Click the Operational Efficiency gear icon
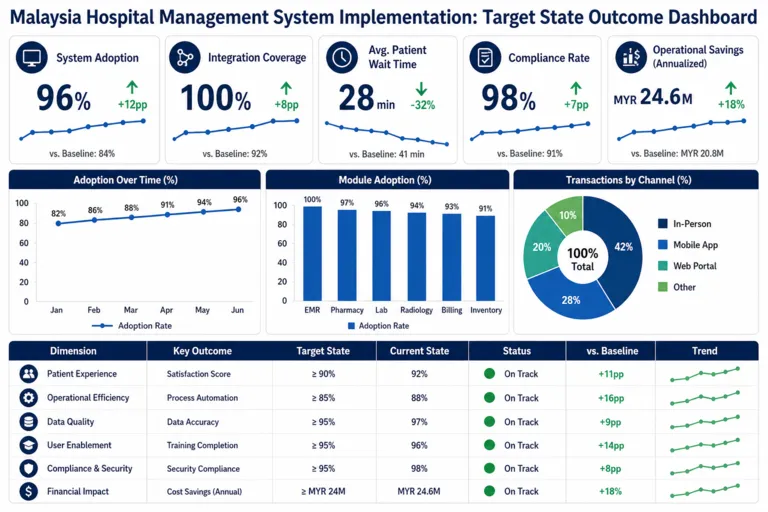The height and width of the screenshot is (512, 768). (x=29, y=397)
